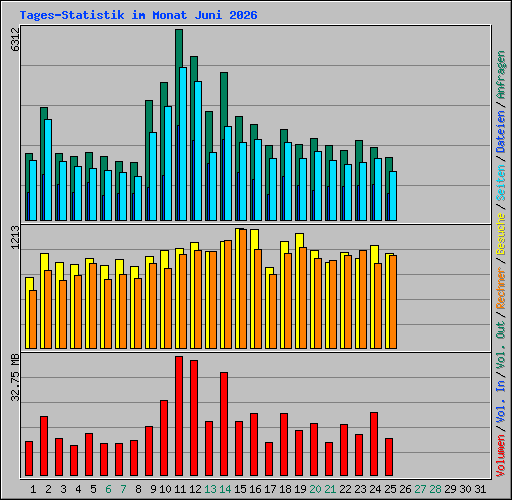This screenshot has height=500, width=512.
Task: Select the red Volumen bar for day 2
Action: 44,446
